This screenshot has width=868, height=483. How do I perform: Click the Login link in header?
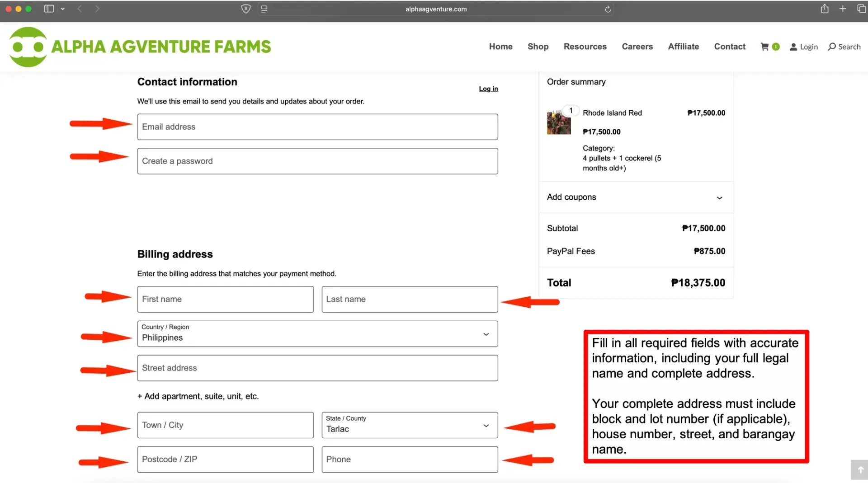click(804, 47)
